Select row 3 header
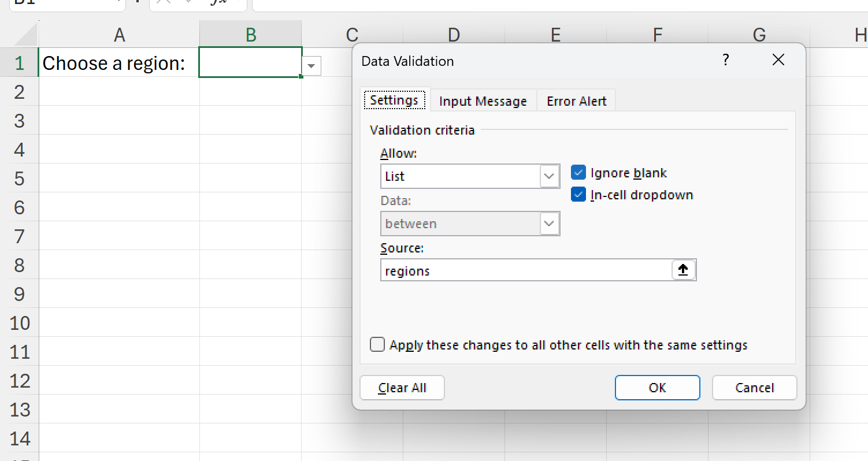The width and height of the screenshot is (868, 461). pos(20,121)
